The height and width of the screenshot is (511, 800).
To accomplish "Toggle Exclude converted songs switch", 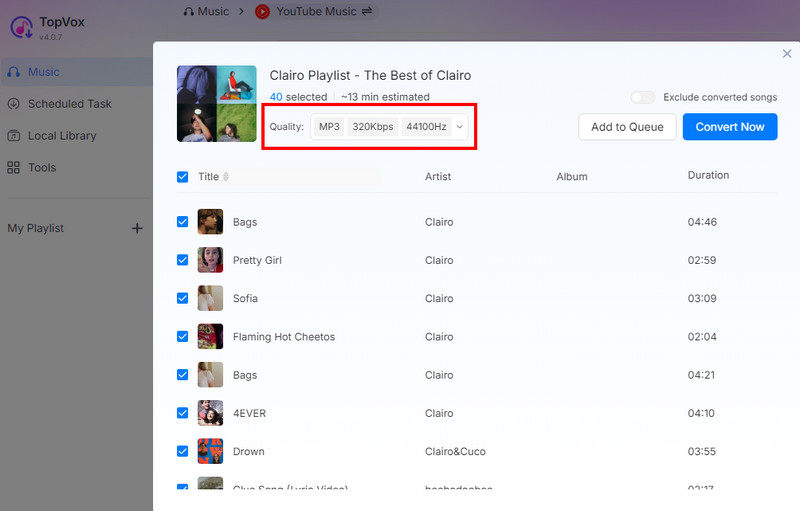I will [x=642, y=97].
